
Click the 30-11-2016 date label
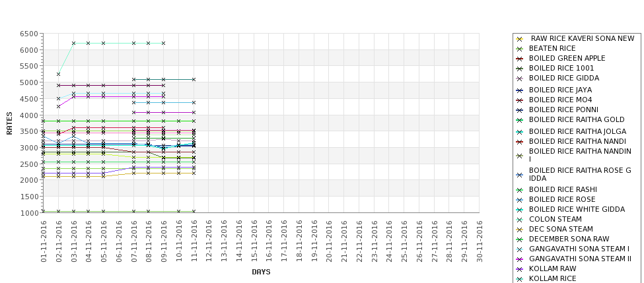tap(480, 241)
